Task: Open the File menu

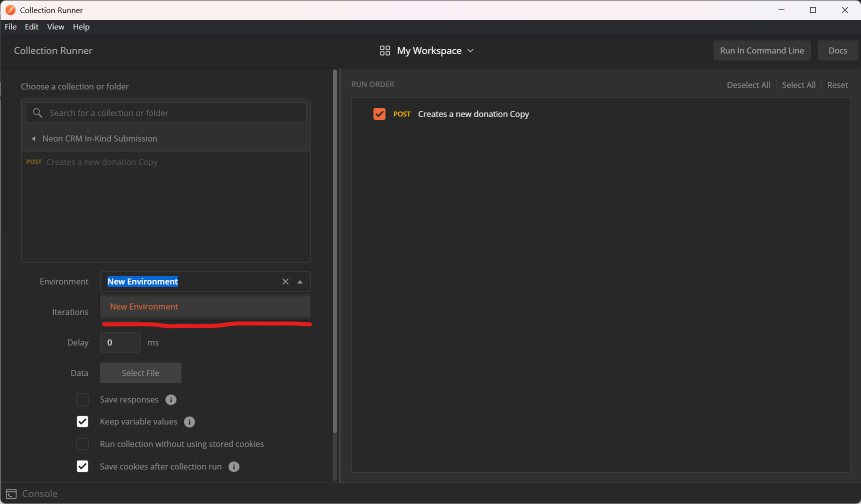Action: coord(10,27)
